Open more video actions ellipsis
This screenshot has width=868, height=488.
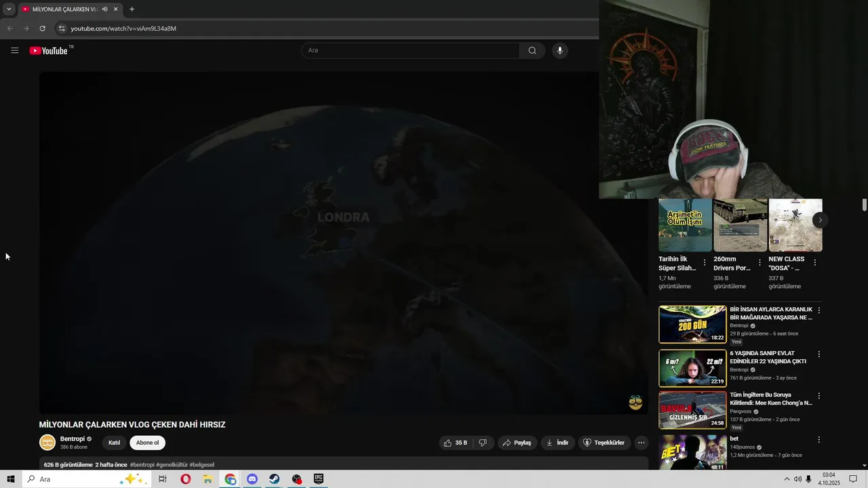(641, 443)
